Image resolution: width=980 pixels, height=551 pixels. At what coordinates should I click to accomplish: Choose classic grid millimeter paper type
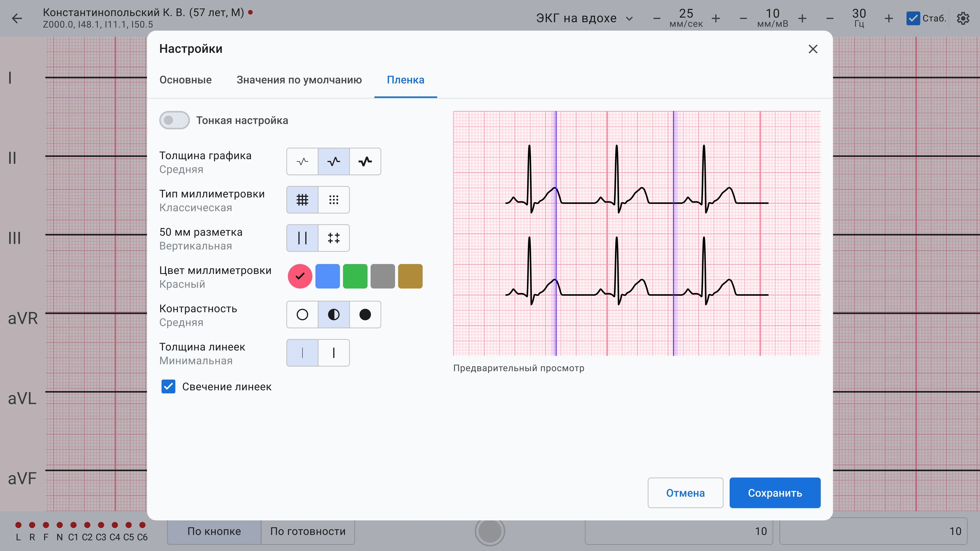coord(302,200)
